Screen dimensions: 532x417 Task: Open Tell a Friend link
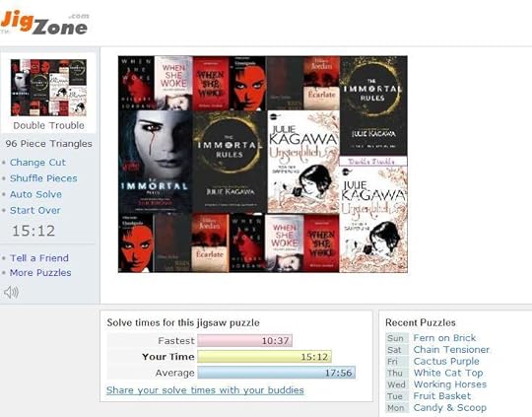tap(39, 258)
